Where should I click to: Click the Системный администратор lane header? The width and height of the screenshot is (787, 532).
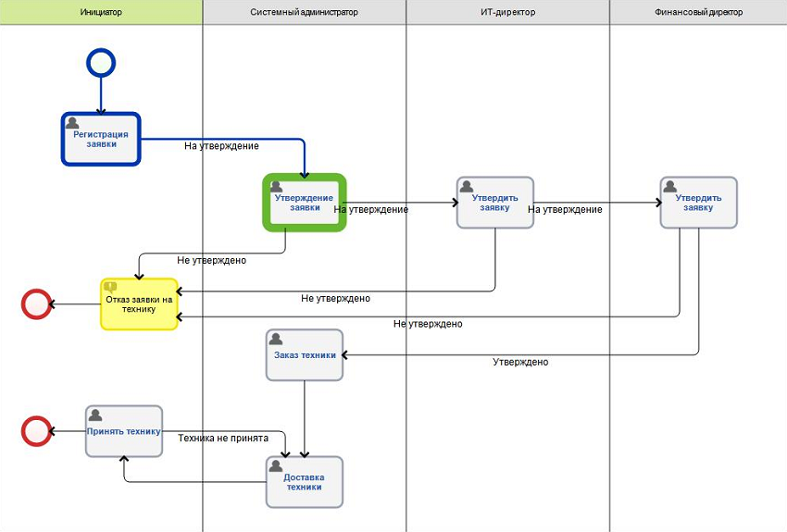[305, 12]
